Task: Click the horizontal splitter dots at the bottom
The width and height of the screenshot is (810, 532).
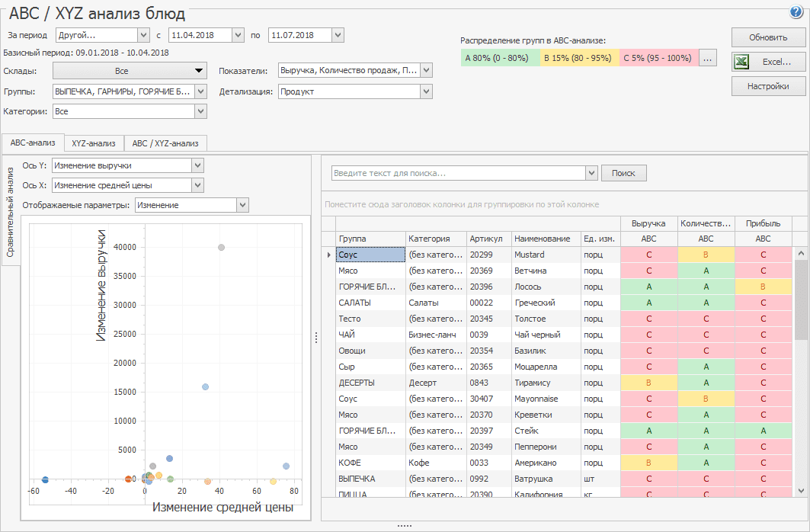Action: pos(405,525)
